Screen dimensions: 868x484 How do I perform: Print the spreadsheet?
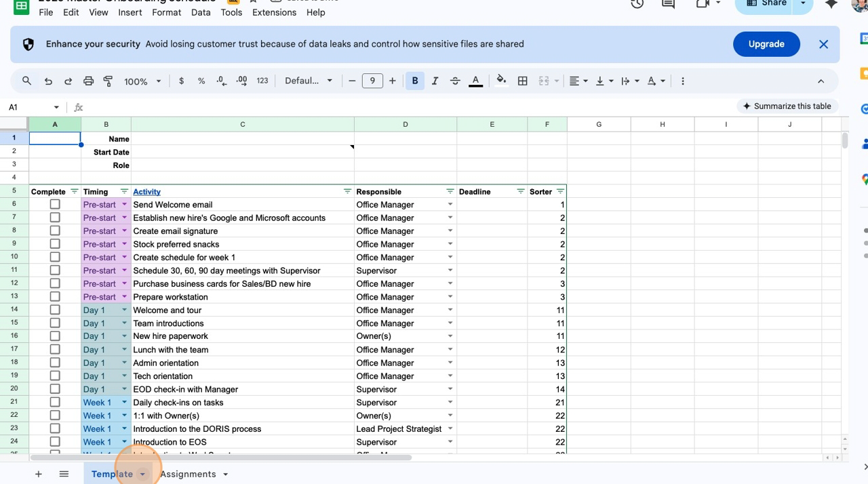(x=88, y=81)
